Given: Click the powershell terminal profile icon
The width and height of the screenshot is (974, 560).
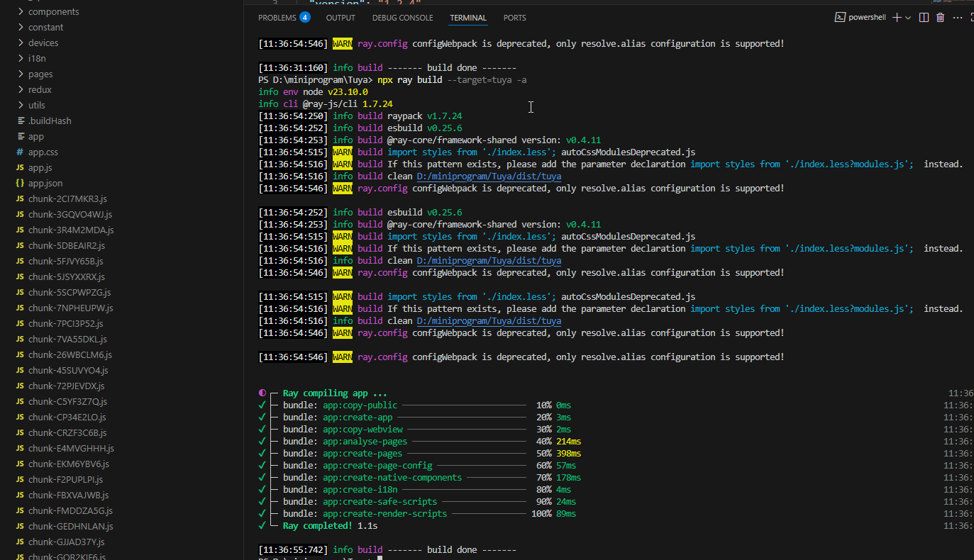Looking at the screenshot, I should [840, 17].
